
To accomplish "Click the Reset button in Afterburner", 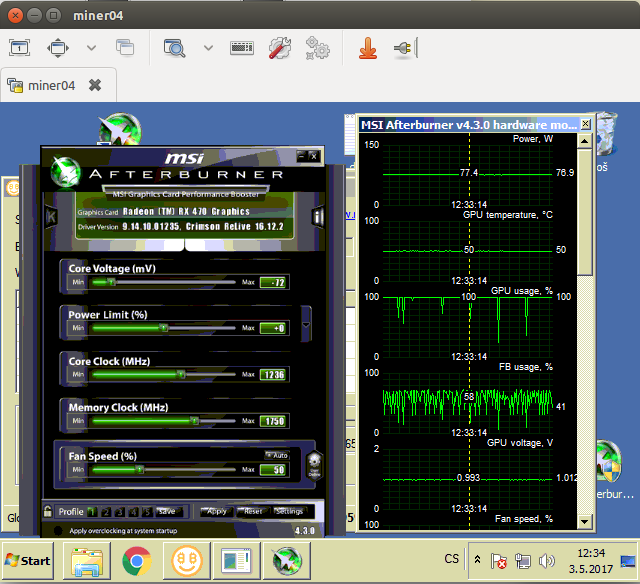I will click(252, 511).
